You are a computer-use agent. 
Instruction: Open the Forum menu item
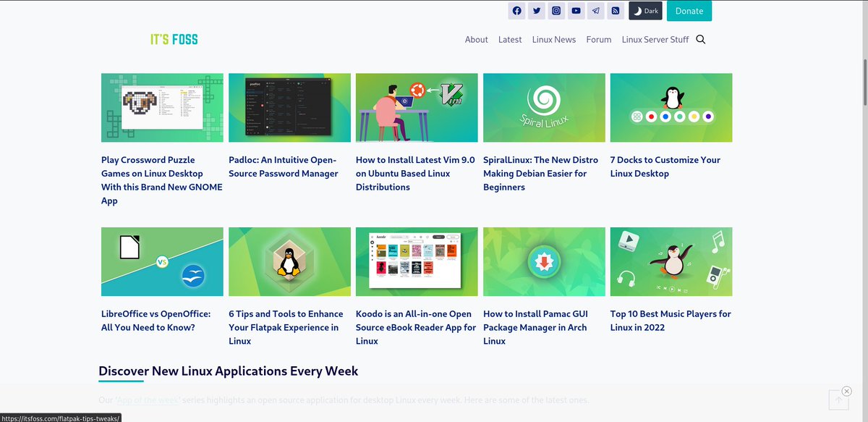coord(599,40)
